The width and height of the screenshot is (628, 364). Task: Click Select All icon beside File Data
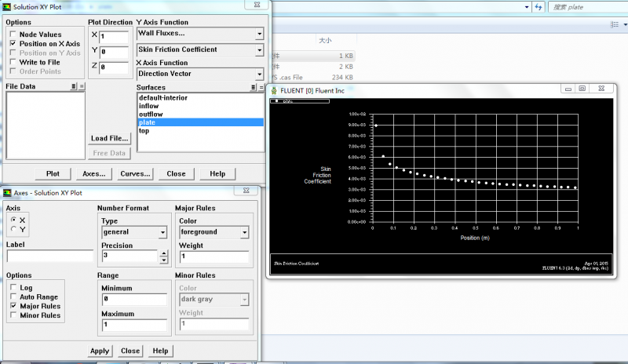74,86
